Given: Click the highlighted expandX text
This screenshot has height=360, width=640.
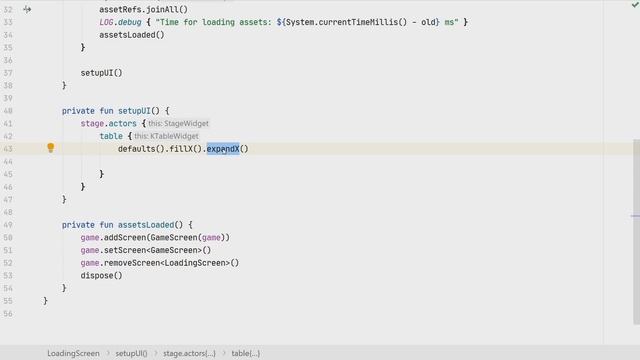Looking at the screenshot, I should [x=223, y=149].
